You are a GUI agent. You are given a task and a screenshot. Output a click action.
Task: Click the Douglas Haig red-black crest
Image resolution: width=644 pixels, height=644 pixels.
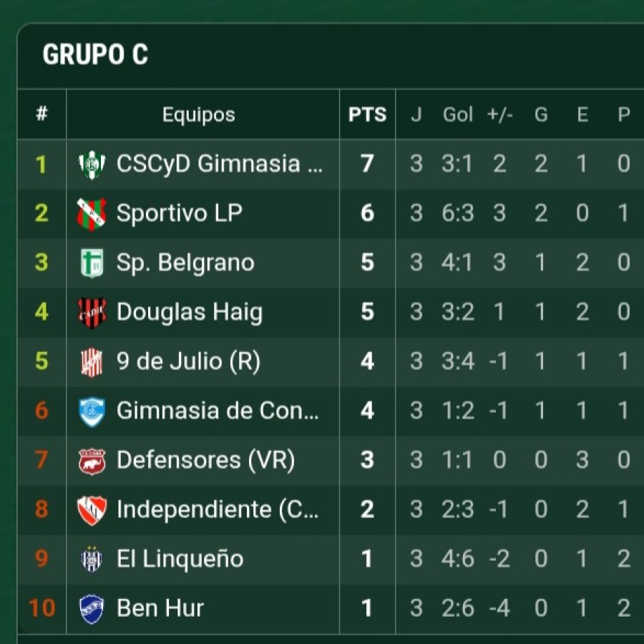click(92, 312)
